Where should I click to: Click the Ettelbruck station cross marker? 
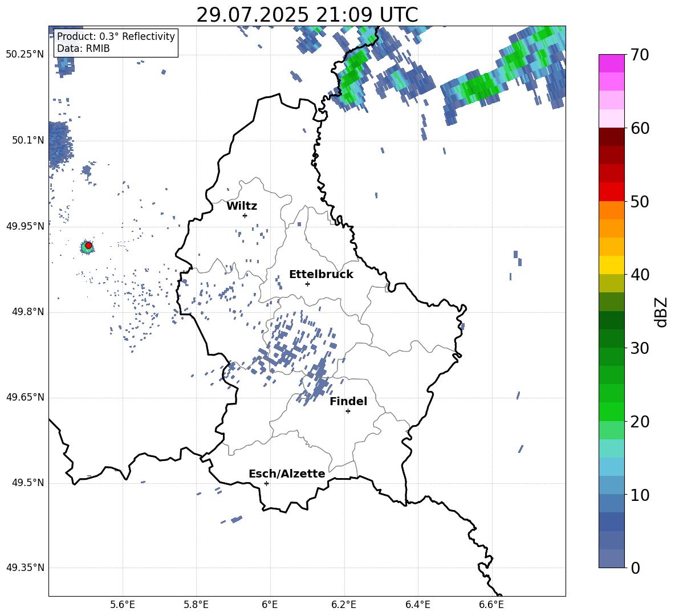(307, 284)
